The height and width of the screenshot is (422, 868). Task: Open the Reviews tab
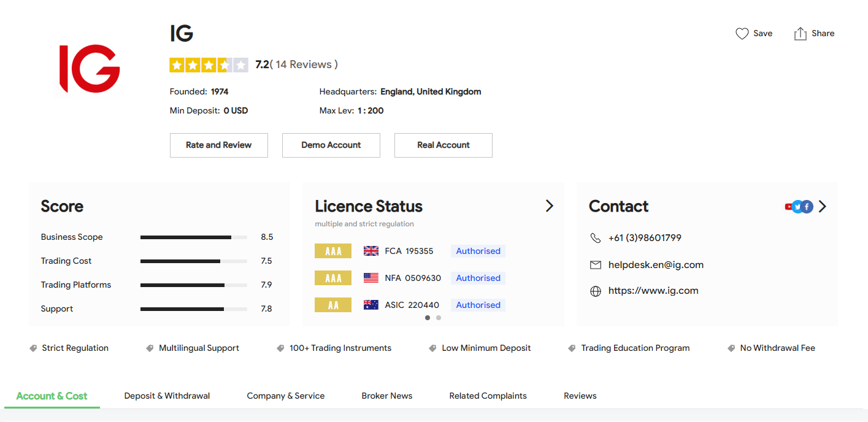[x=580, y=396]
